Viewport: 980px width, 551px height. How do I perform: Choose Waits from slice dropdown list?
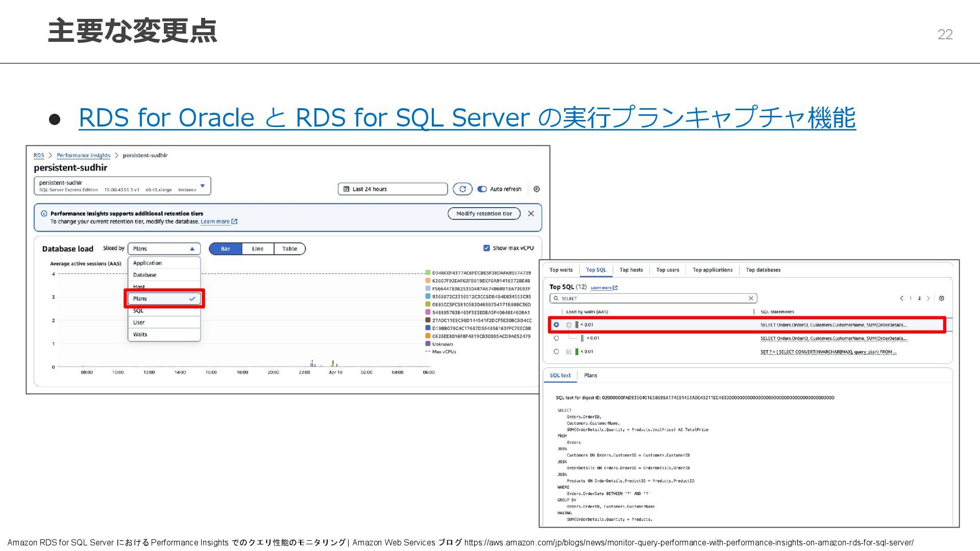140,335
